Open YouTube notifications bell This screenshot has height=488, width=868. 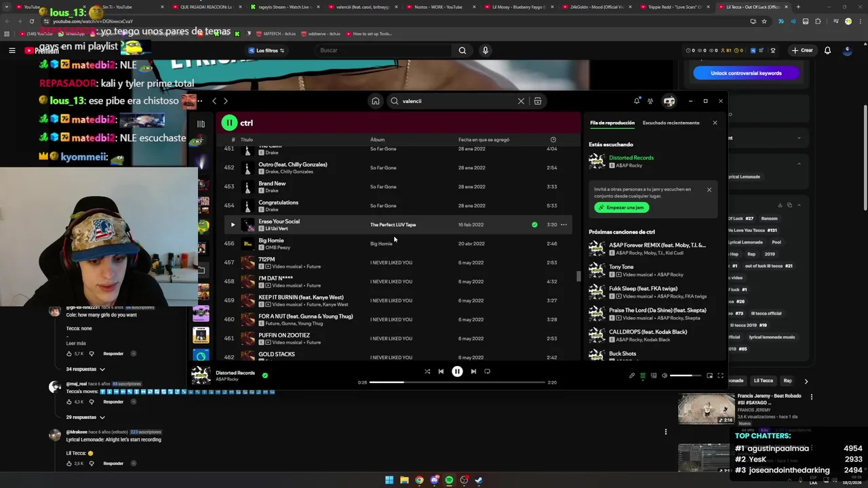[x=827, y=50]
